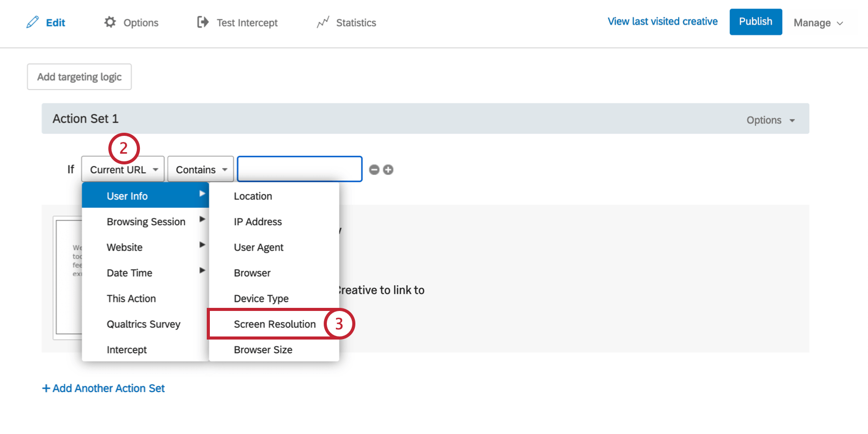Choose Browser Size in the submenu
Image resolution: width=868 pixels, height=434 pixels.
[x=263, y=350]
